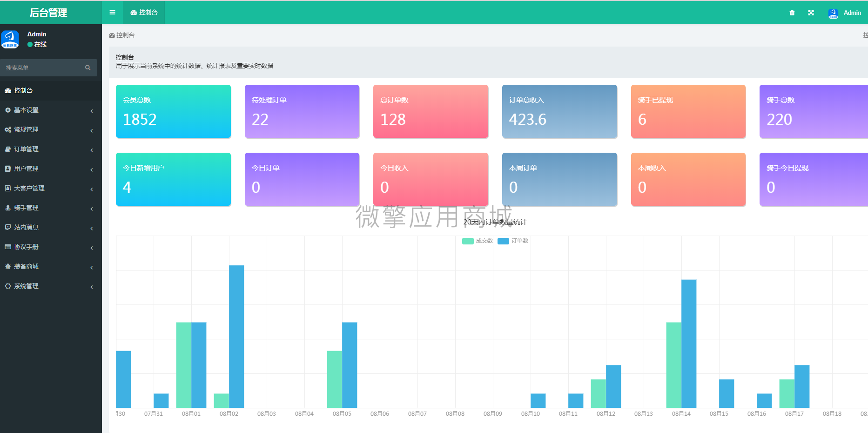Viewport: 868px width, 433px height.
Task: Expand 大客户管理 submenu arrow
Action: click(x=92, y=189)
